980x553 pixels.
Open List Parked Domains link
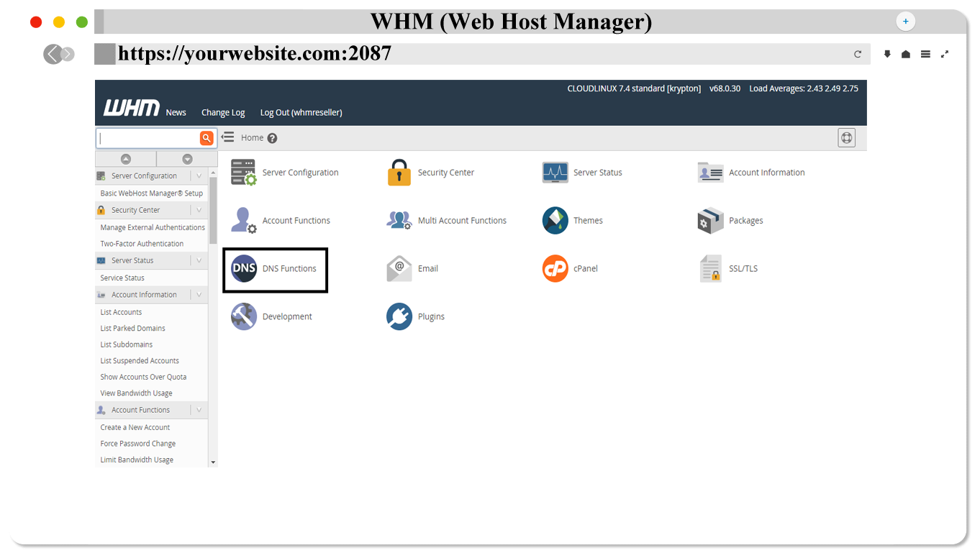tap(132, 328)
